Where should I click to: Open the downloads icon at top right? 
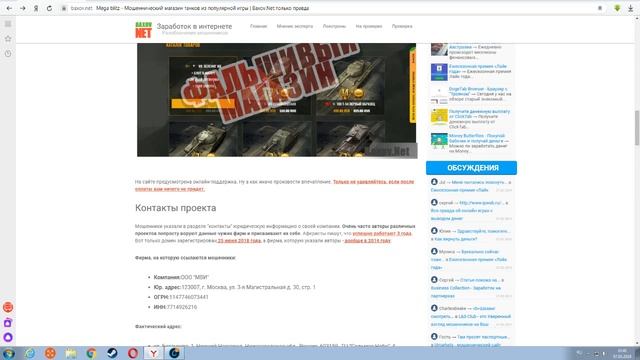click(631, 8)
